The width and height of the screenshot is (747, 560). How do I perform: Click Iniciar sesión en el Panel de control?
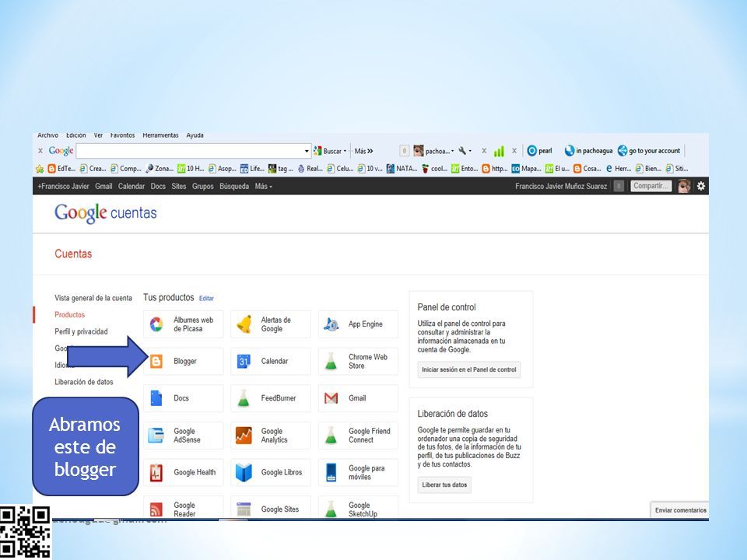pos(468,369)
